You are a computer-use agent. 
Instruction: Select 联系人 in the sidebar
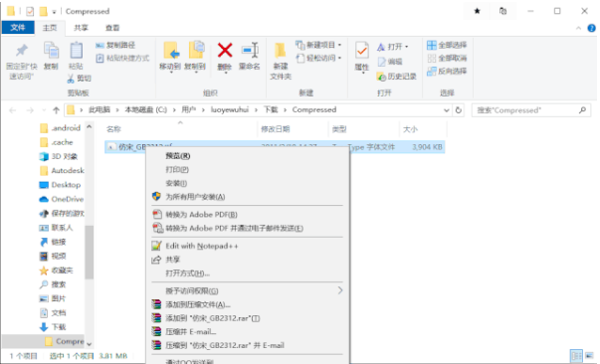56,228
